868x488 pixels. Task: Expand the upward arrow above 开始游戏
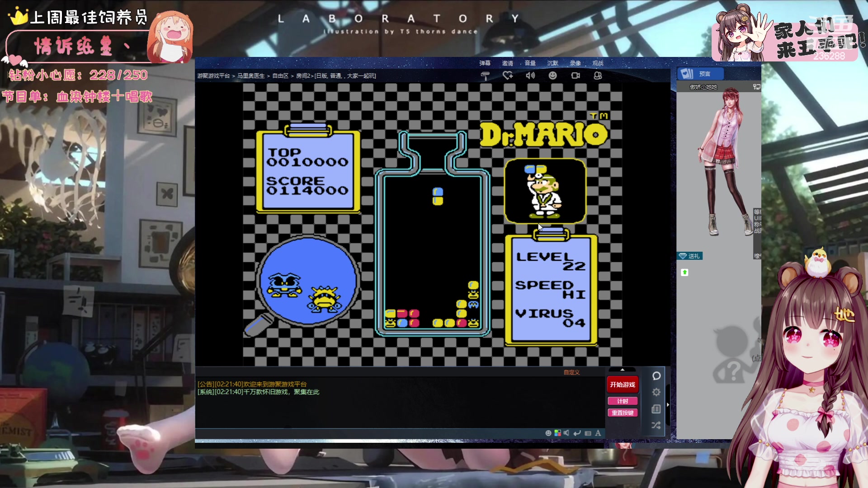coord(623,370)
